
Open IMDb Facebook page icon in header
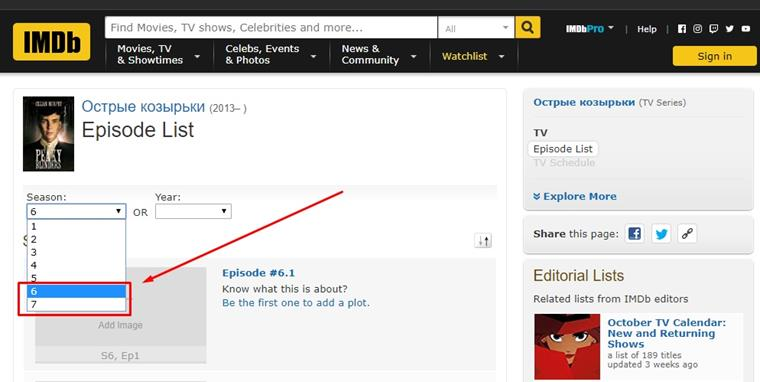tap(681, 29)
